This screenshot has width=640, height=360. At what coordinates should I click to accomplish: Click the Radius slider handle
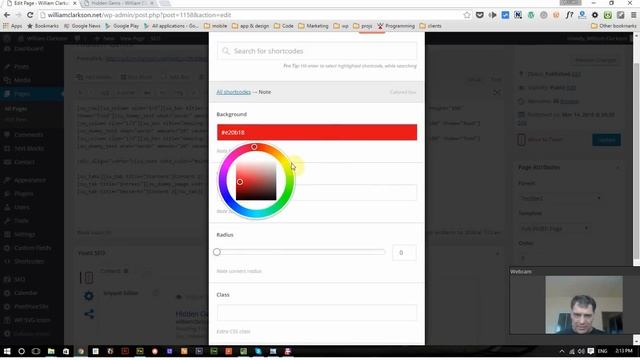point(217,252)
